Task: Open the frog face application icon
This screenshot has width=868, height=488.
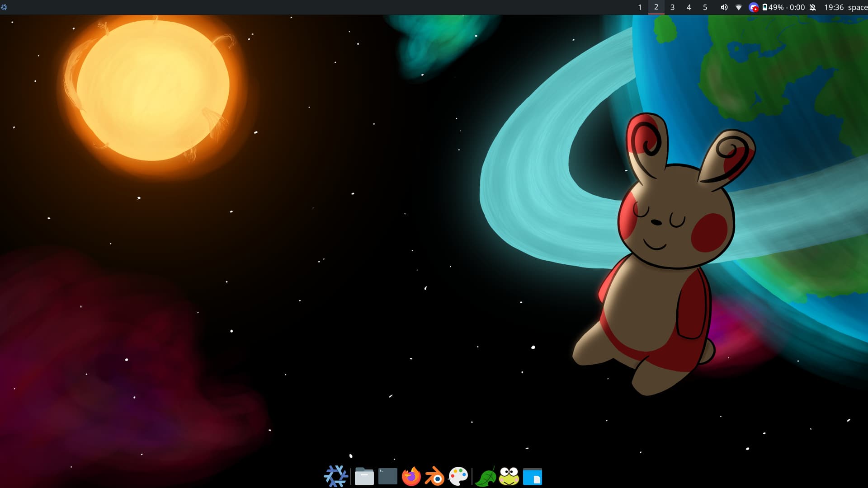Action: pyautogui.click(x=509, y=476)
